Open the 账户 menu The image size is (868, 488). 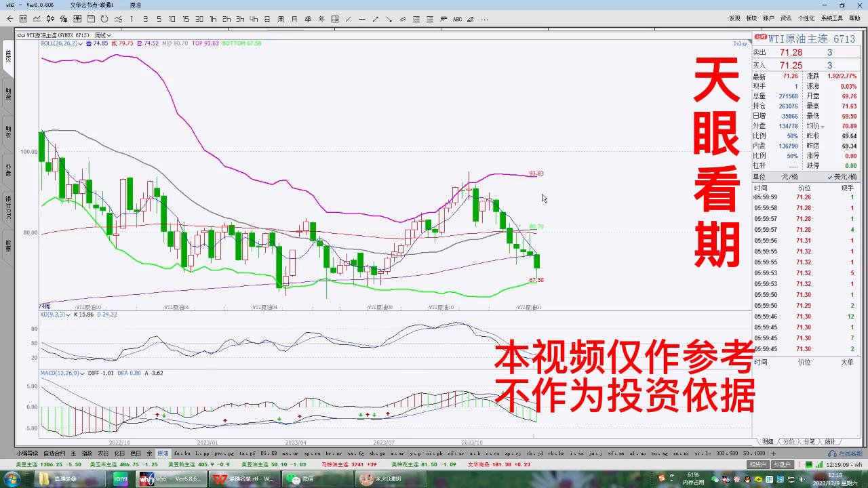(x=768, y=19)
